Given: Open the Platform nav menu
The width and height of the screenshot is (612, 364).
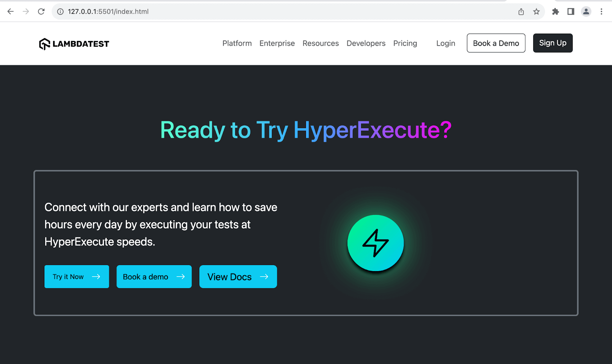Looking at the screenshot, I should [237, 43].
